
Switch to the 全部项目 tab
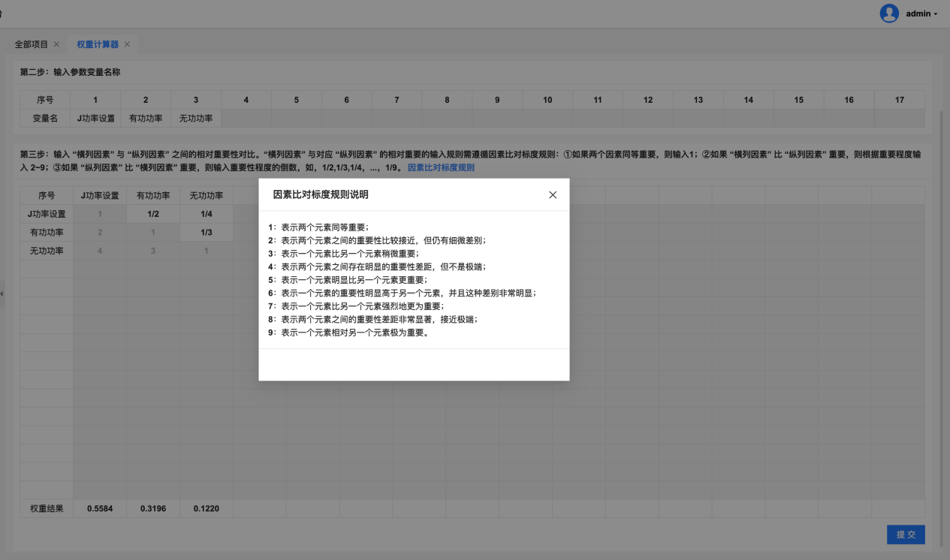click(32, 44)
